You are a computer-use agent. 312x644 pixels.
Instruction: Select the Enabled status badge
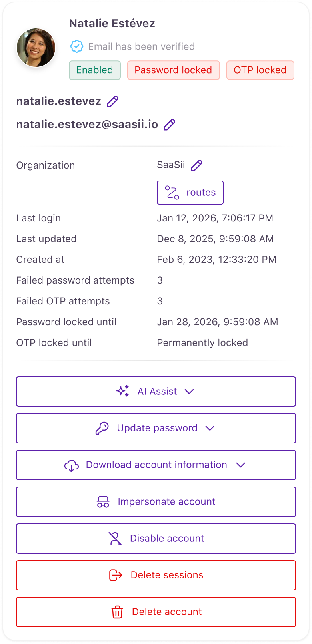click(x=94, y=70)
